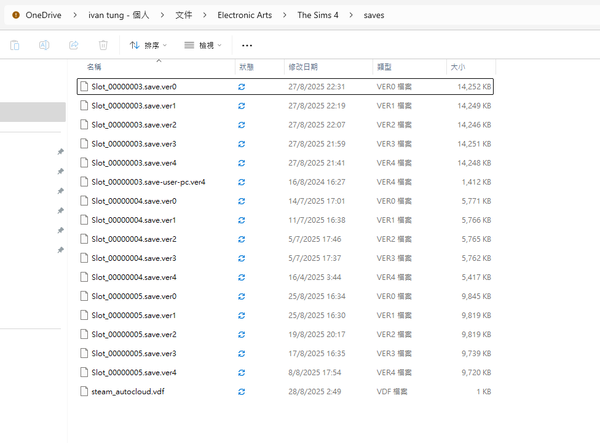
Task: Click the Share icon in the toolbar
Action: pos(73,45)
